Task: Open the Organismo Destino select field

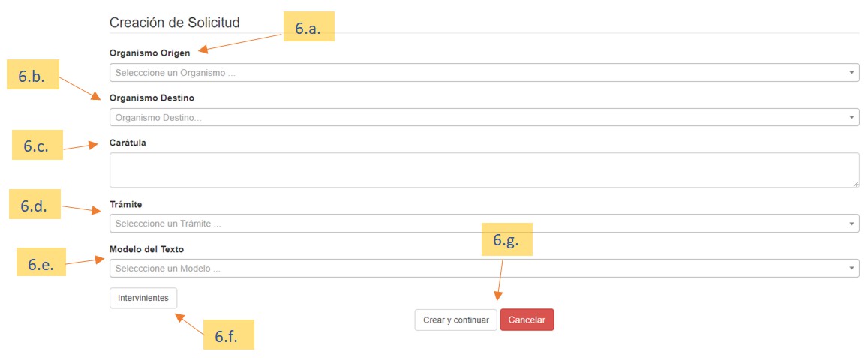Action: [480, 118]
